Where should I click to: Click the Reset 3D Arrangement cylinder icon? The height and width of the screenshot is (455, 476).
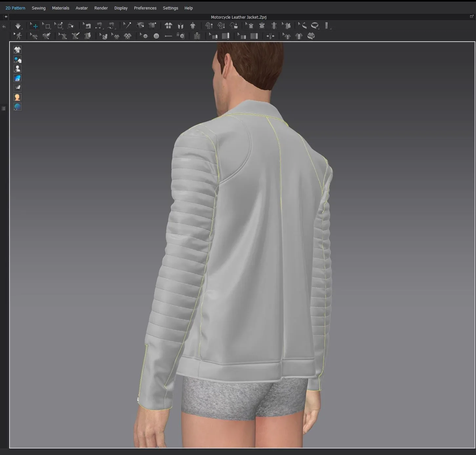181,26
